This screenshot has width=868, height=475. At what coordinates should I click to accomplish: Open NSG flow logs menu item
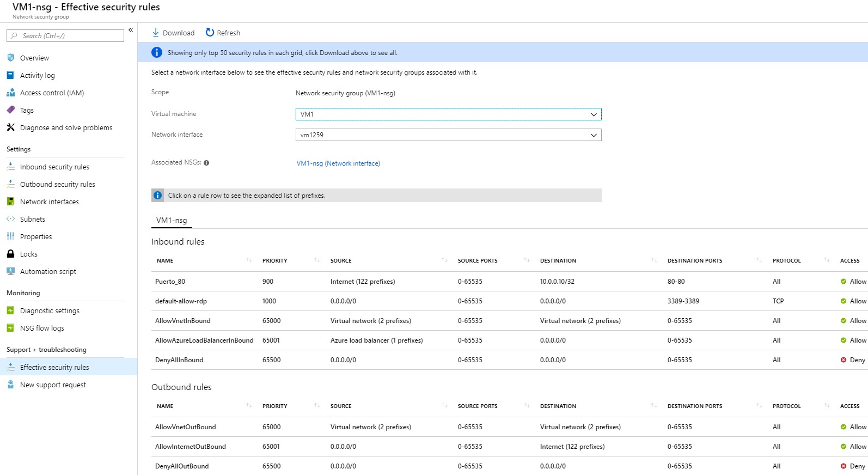pyautogui.click(x=42, y=328)
